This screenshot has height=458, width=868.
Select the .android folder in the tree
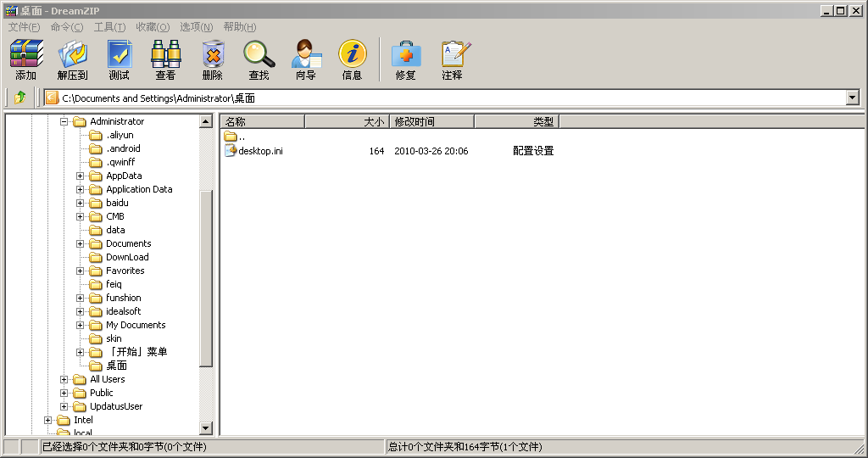click(x=123, y=148)
